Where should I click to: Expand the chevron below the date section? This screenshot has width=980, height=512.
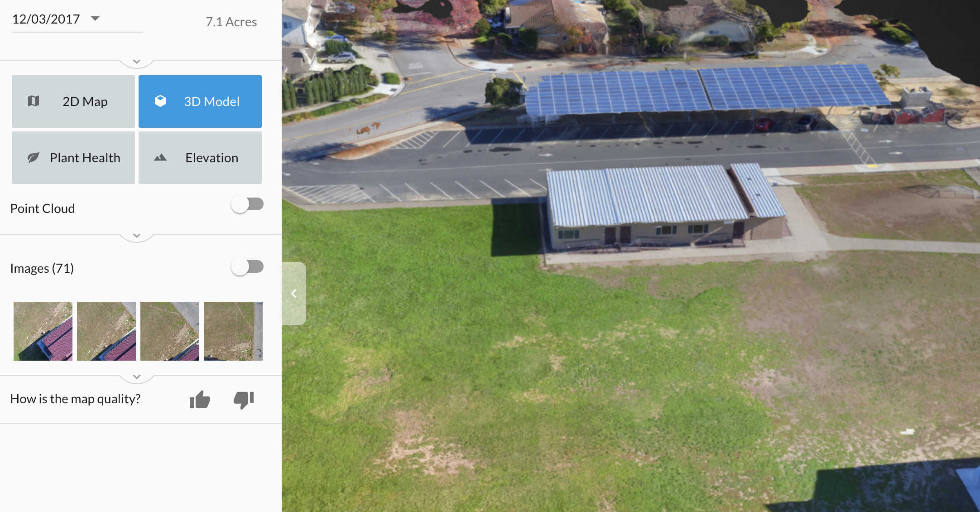[x=137, y=61]
